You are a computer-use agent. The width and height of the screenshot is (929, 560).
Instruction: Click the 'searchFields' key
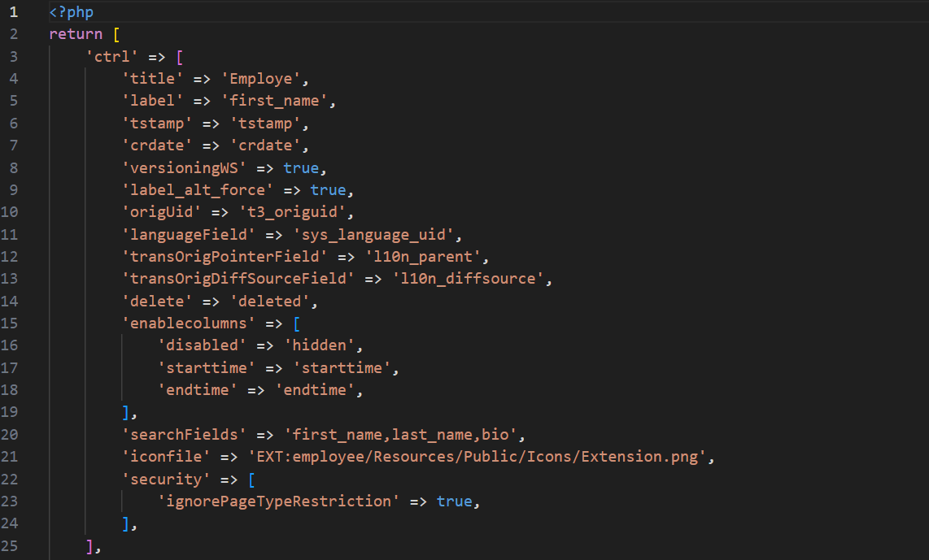coord(184,434)
